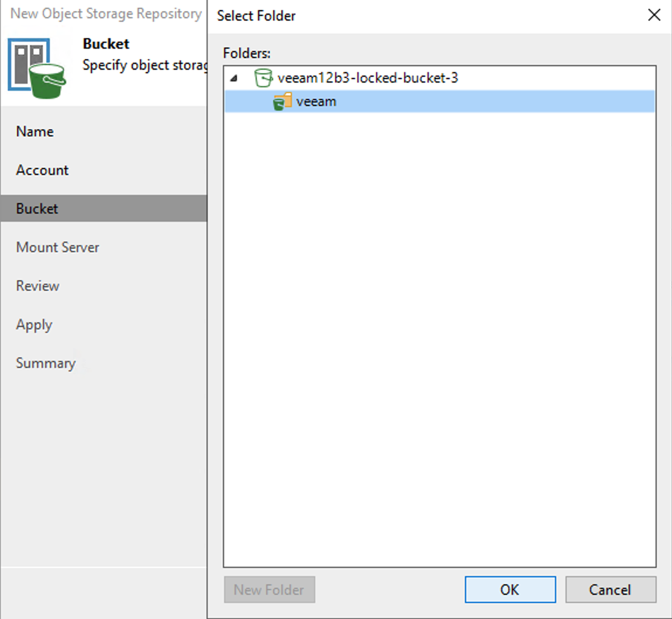Image resolution: width=672 pixels, height=619 pixels.
Task: Select the veeam folder name
Action: (316, 102)
